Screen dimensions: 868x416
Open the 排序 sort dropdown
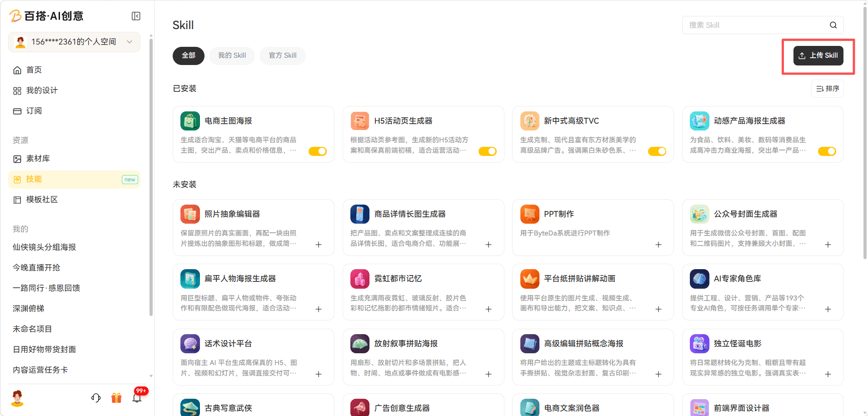coord(828,89)
